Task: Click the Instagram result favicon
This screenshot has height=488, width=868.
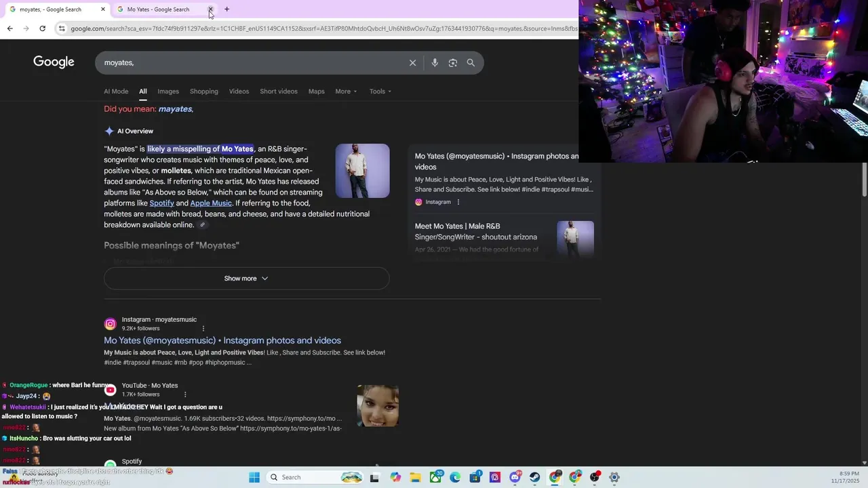Action: (110, 324)
